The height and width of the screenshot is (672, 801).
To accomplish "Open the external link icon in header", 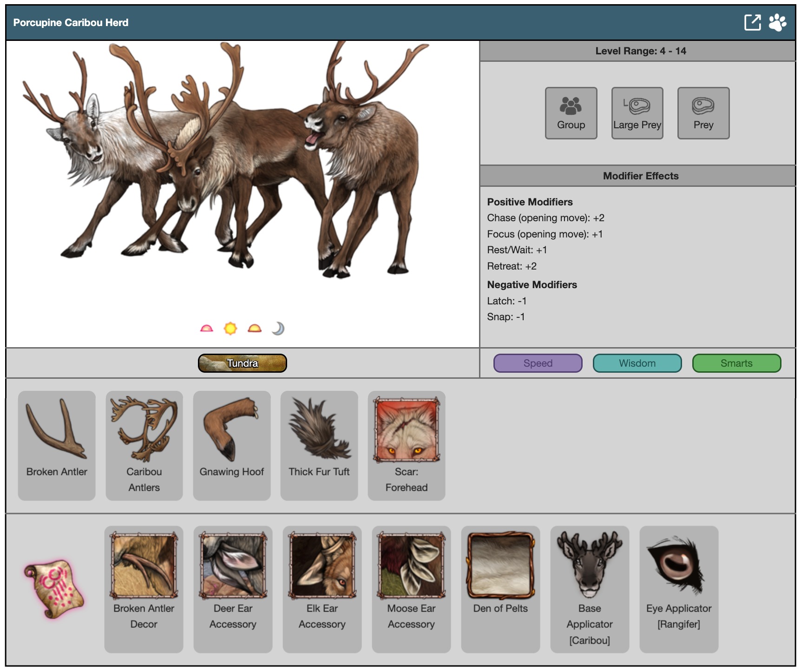I will tap(752, 22).
